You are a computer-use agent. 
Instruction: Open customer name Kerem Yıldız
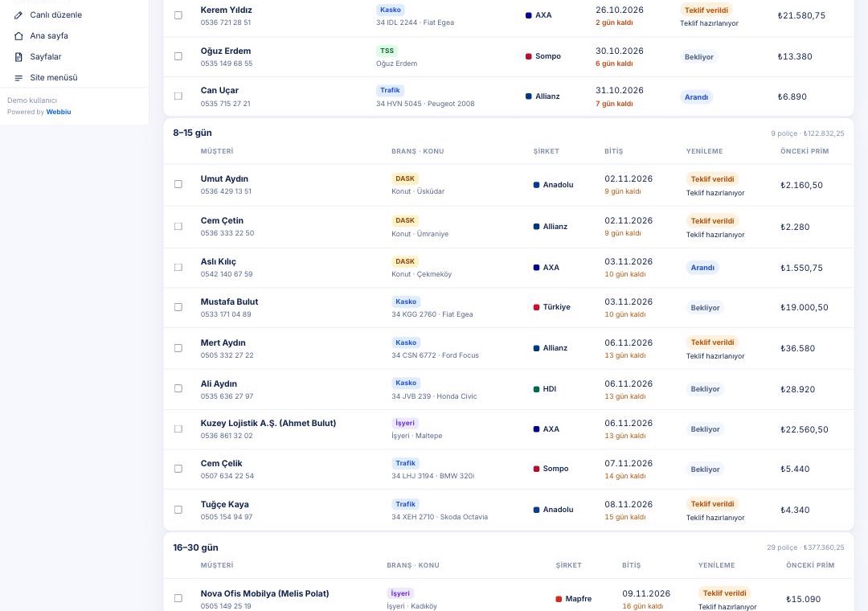[x=228, y=10]
